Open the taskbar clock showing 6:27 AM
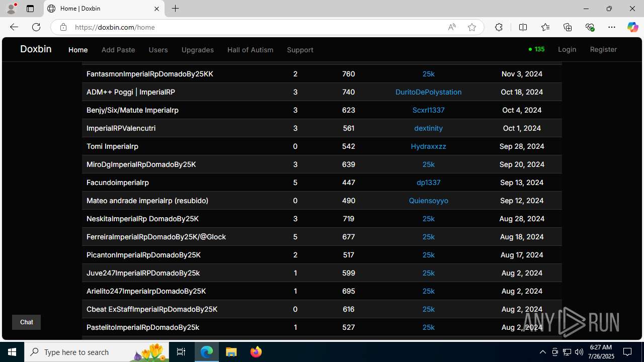The width and height of the screenshot is (644, 362). 602,352
